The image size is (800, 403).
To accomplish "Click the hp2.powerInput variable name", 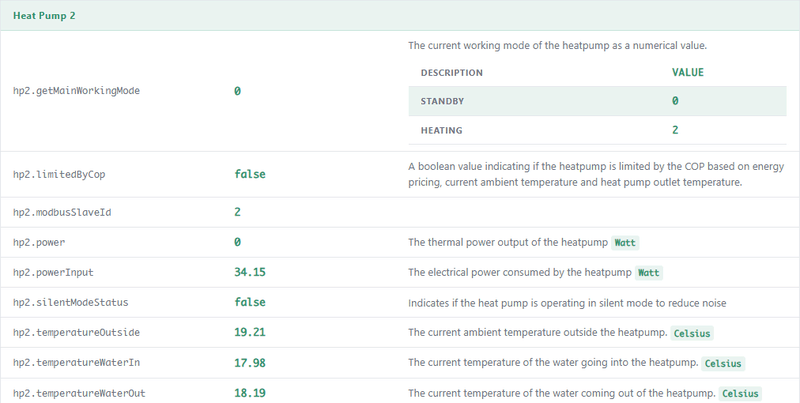I will tap(53, 272).
